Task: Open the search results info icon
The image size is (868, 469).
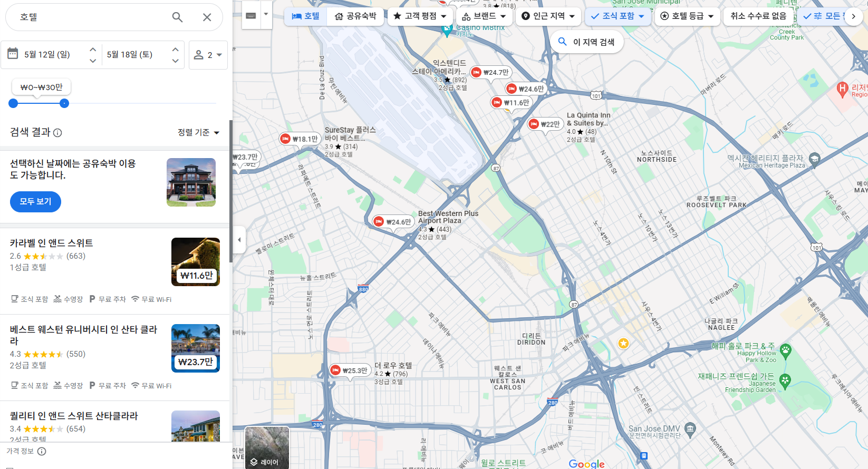Action: click(57, 133)
